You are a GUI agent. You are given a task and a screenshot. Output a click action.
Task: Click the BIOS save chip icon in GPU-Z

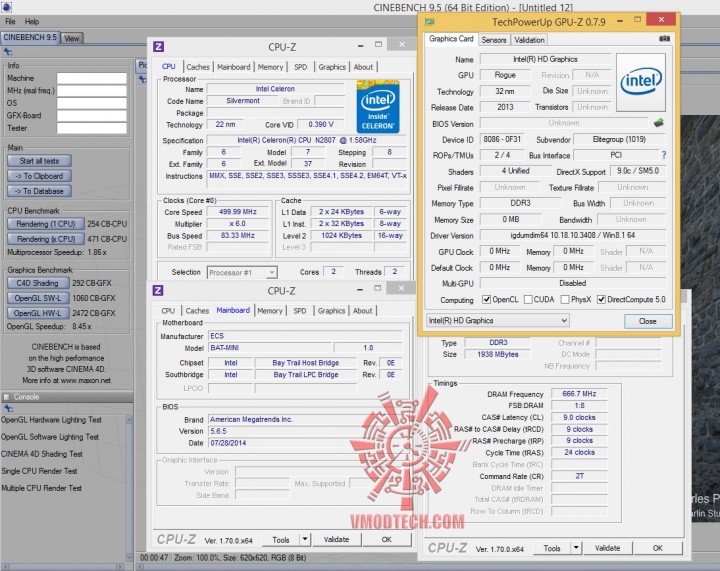tap(658, 123)
